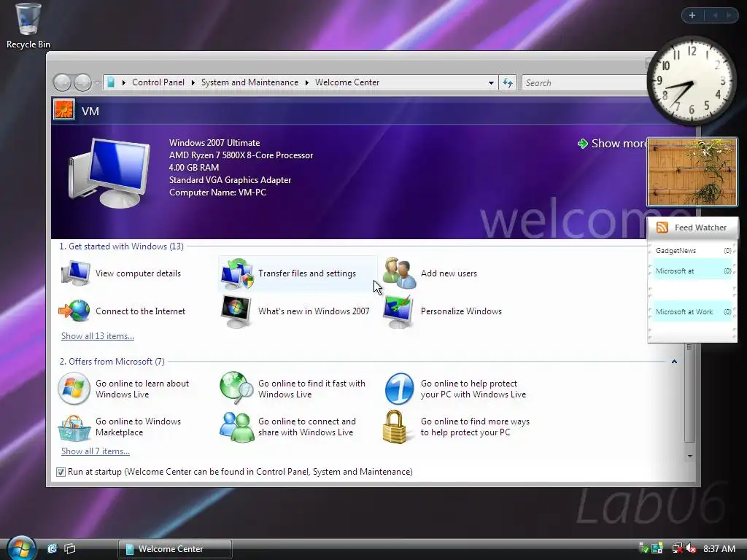This screenshot has height=560, width=747.
Task: Click the sidebar Add gadget plus button
Action: coord(692,15)
